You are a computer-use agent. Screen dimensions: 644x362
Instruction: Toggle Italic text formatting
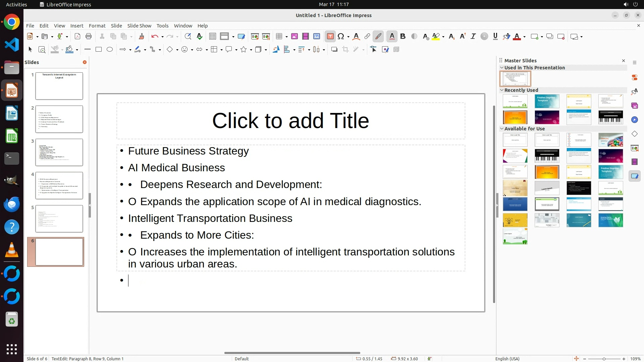(x=473, y=37)
